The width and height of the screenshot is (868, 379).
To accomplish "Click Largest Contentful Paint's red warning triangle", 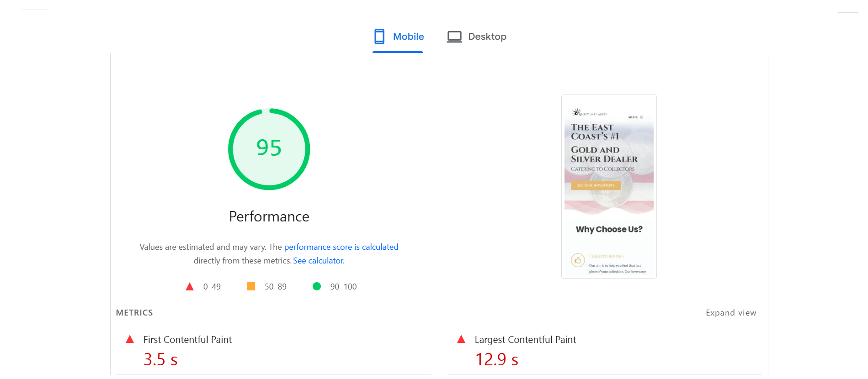I will point(461,339).
